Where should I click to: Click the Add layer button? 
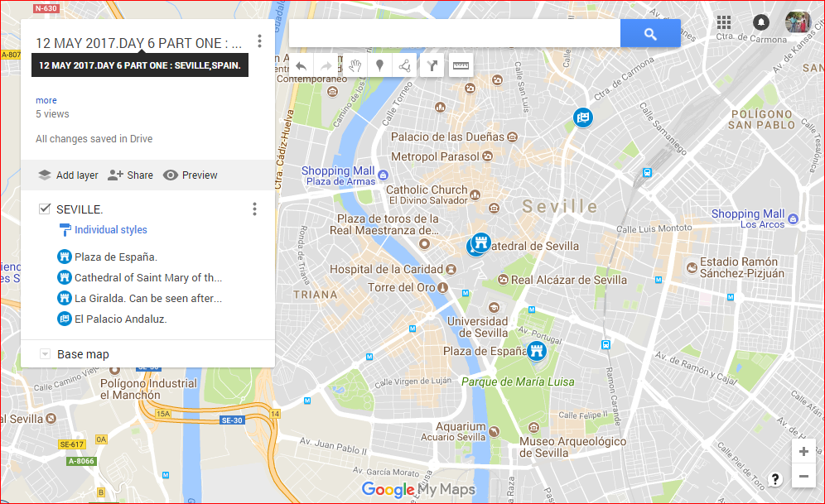click(x=69, y=175)
